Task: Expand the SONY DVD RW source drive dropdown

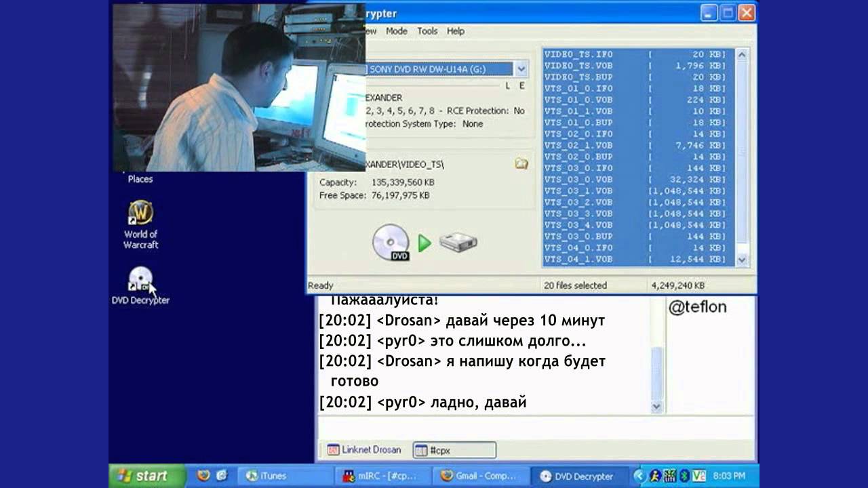Action: (x=521, y=69)
